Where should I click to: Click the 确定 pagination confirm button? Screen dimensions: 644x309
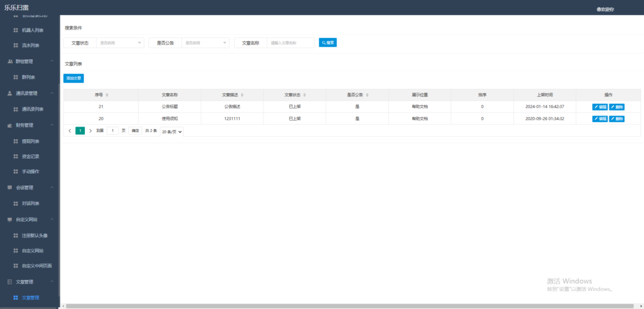(135, 131)
